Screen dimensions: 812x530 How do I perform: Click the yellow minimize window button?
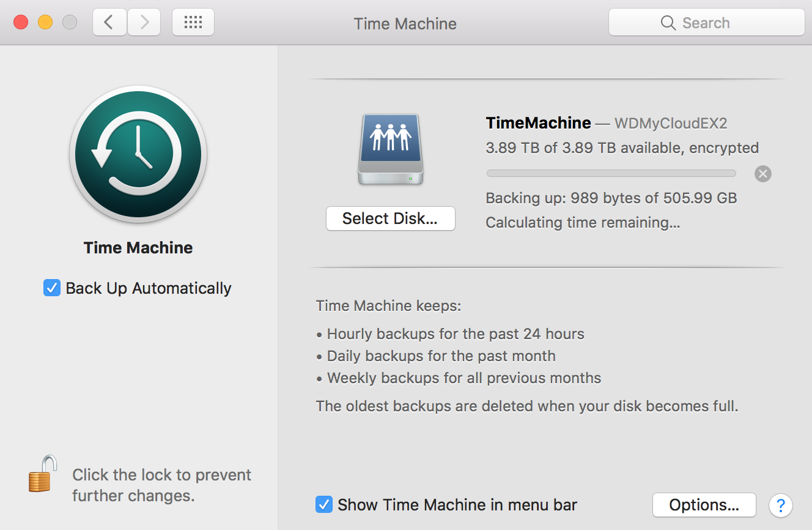[x=45, y=23]
